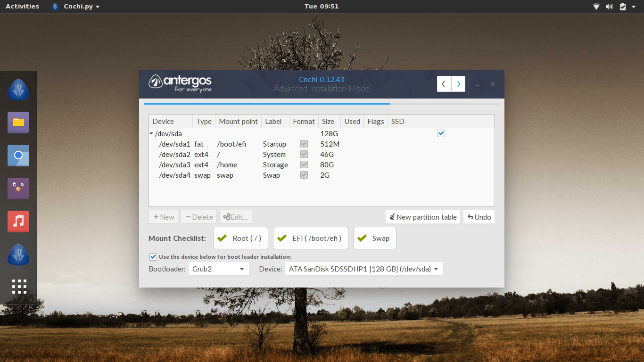This screenshot has height=362, width=644.
Task: Click the Delete partition button
Action: [x=199, y=217]
